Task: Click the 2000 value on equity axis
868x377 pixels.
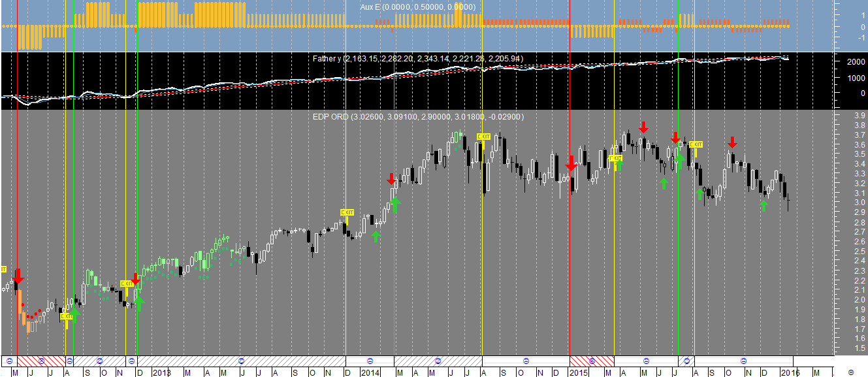Action: pyautogui.click(x=856, y=62)
